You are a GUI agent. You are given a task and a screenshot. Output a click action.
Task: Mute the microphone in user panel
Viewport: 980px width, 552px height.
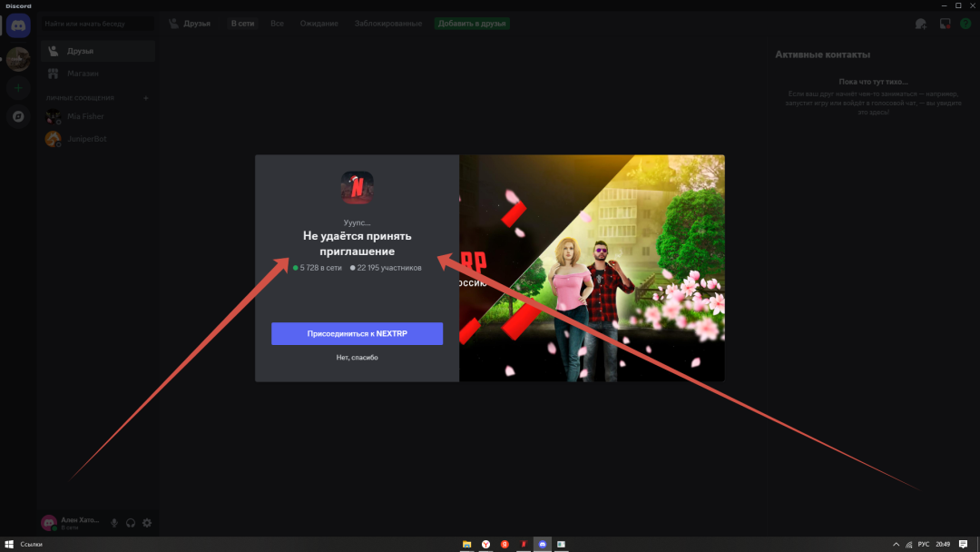coord(114,523)
